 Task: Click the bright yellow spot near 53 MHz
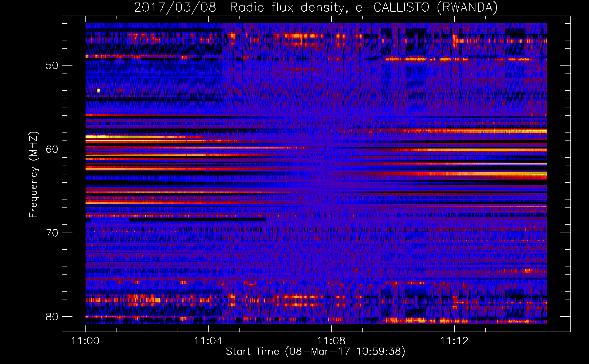click(x=99, y=91)
